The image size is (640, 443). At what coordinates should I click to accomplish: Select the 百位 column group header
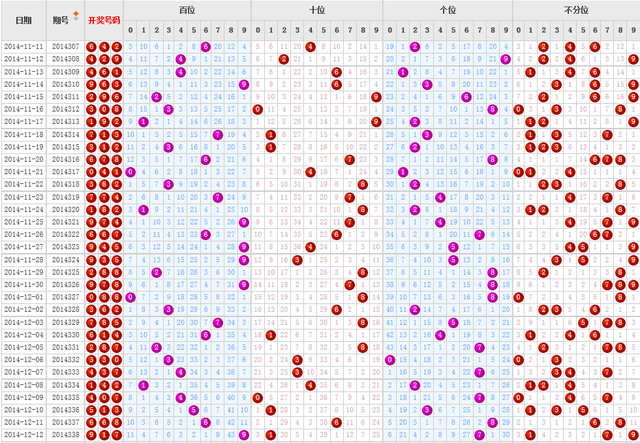(187, 8)
